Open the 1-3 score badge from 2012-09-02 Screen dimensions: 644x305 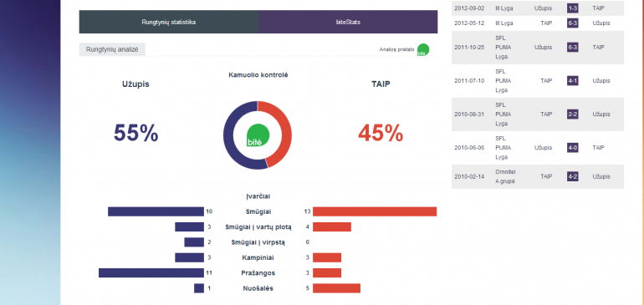click(x=573, y=8)
